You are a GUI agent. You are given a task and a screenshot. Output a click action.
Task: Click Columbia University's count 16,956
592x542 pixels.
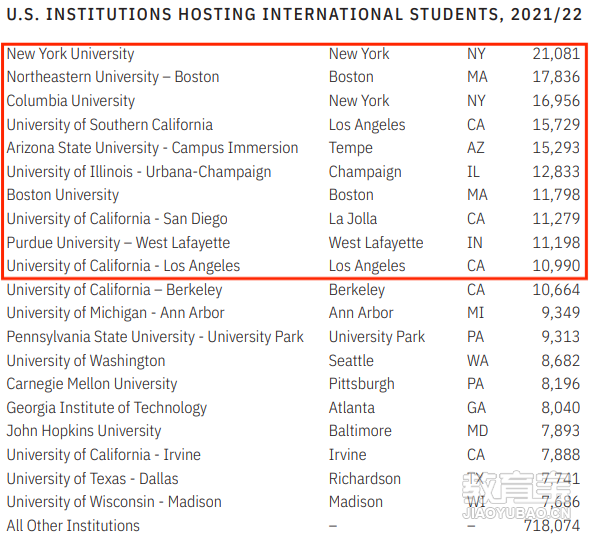(556, 101)
